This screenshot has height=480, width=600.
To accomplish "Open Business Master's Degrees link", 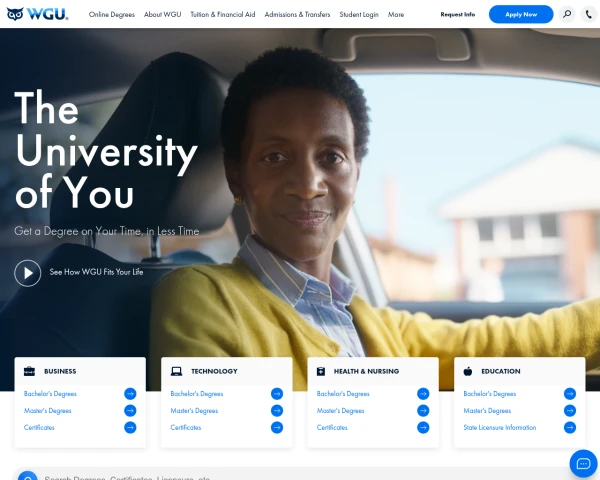I will (x=47, y=410).
